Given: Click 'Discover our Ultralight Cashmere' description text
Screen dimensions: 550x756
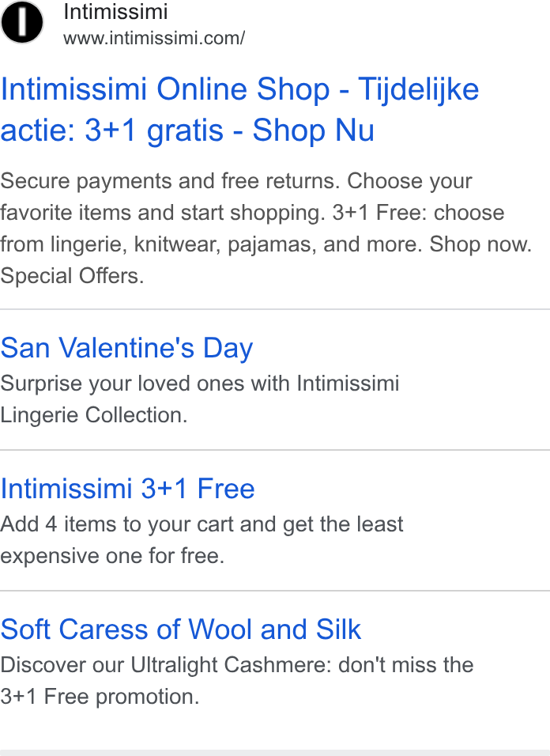Looking at the screenshot, I should click(166, 665).
